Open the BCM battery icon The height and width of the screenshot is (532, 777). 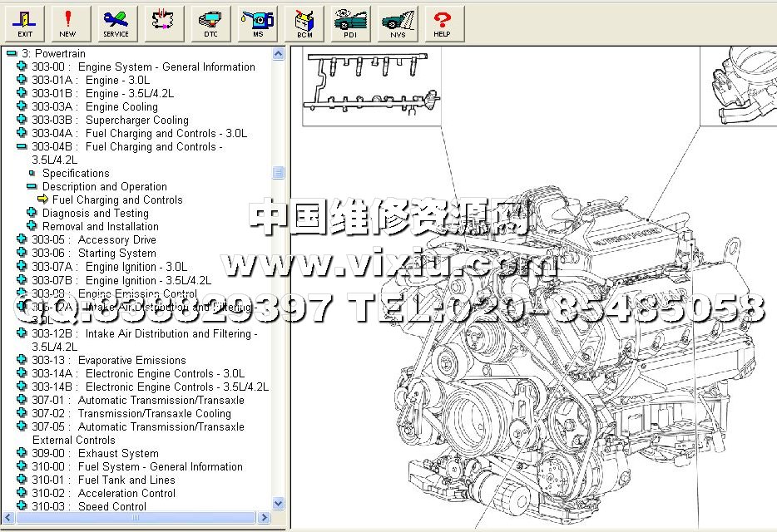click(304, 22)
